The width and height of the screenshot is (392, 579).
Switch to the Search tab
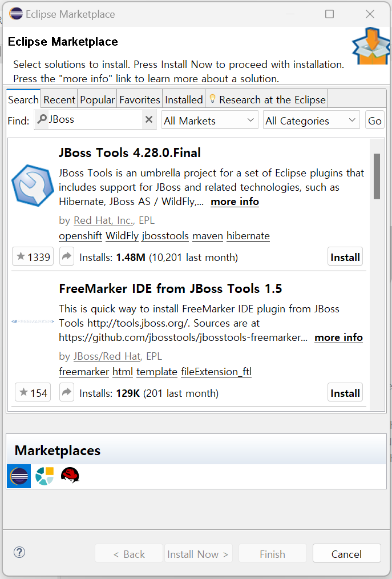[x=23, y=100]
